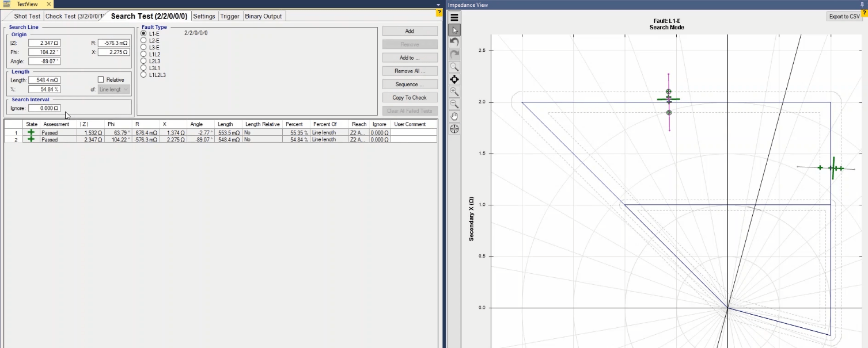Click the Search Interval Ignore field
868x348 pixels.
[x=44, y=108]
